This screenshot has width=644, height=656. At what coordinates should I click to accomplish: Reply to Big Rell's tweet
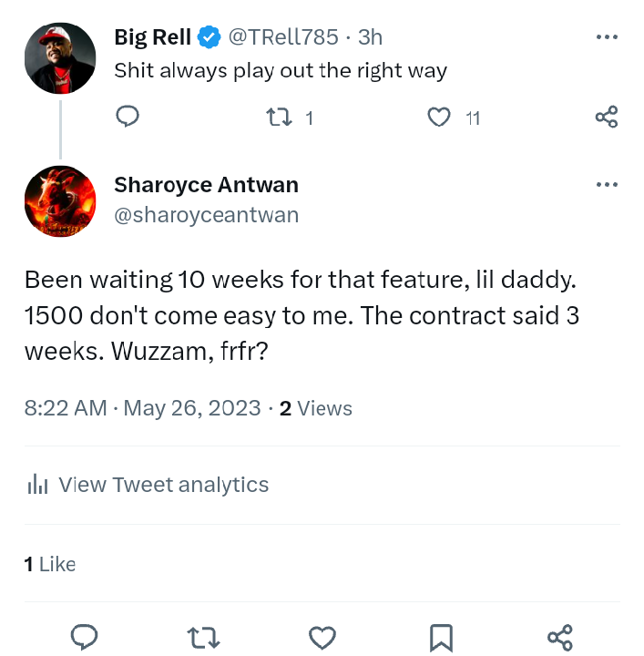click(x=128, y=117)
